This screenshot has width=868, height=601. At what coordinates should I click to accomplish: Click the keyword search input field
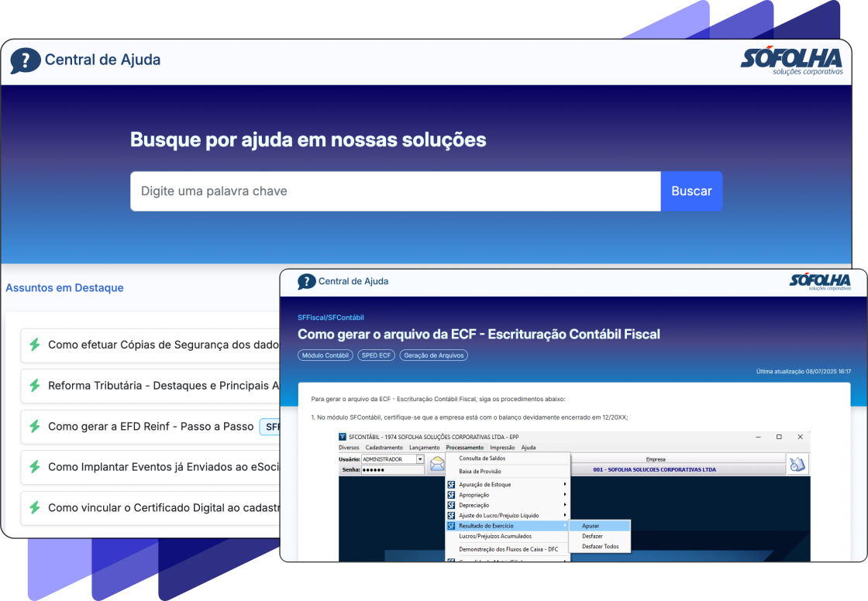coord(395,191)
